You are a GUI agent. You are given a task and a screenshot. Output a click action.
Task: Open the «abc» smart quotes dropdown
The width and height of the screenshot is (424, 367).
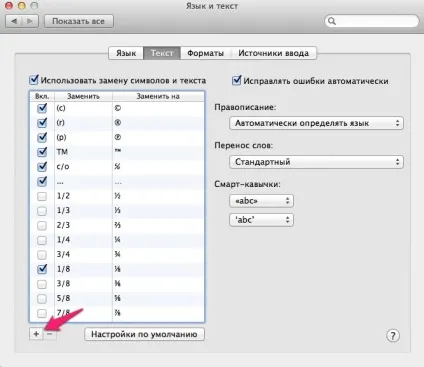pos(261,201)
